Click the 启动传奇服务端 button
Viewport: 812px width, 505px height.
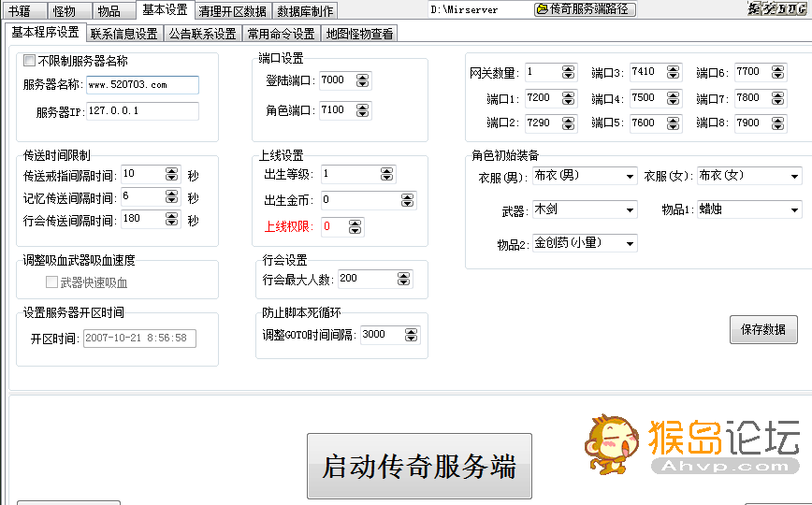click(419, 466)
